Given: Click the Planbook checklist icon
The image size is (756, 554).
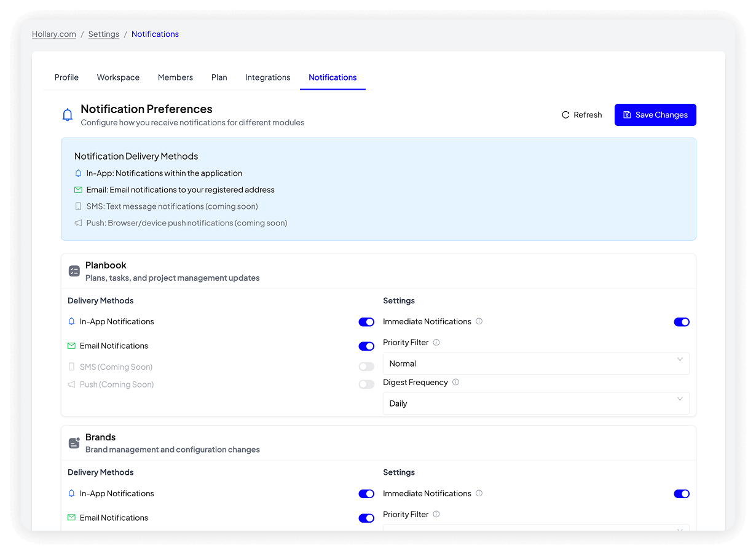Looking at the screenshot, I should 74,271.
